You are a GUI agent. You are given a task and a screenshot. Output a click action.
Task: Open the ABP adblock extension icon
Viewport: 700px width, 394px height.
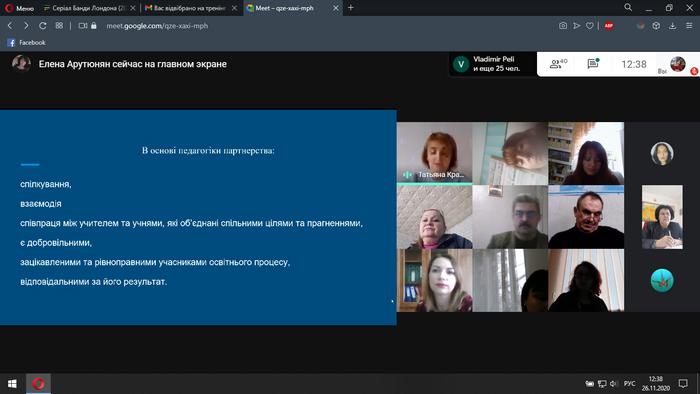[608, 26]
